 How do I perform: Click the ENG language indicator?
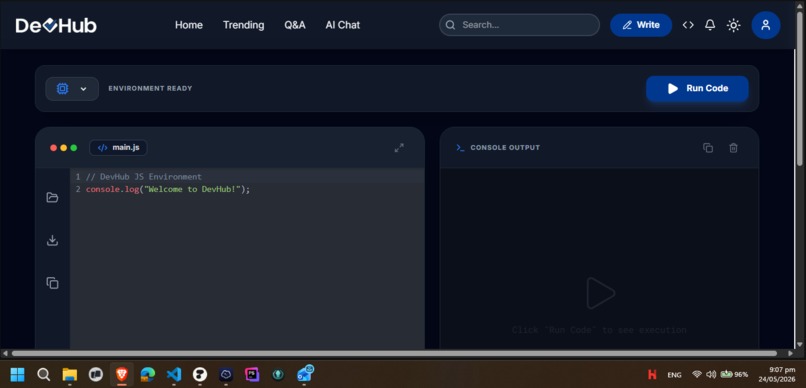click(x=674, y=375)
